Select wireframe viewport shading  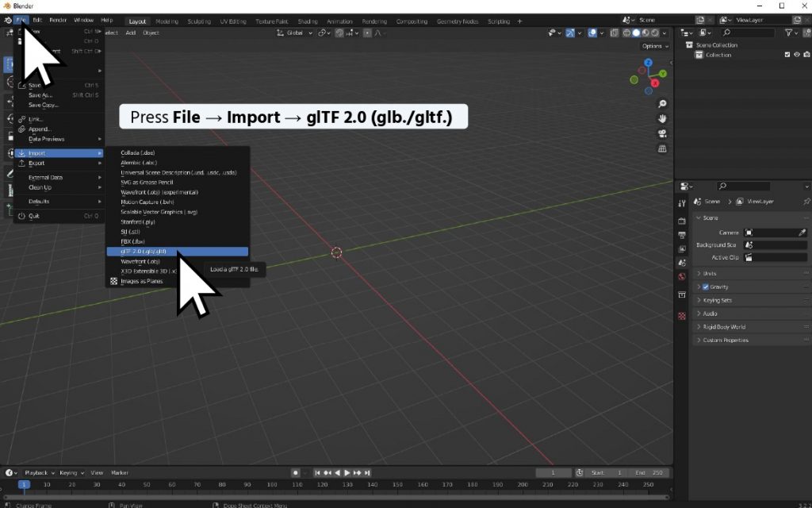point(626,33)
